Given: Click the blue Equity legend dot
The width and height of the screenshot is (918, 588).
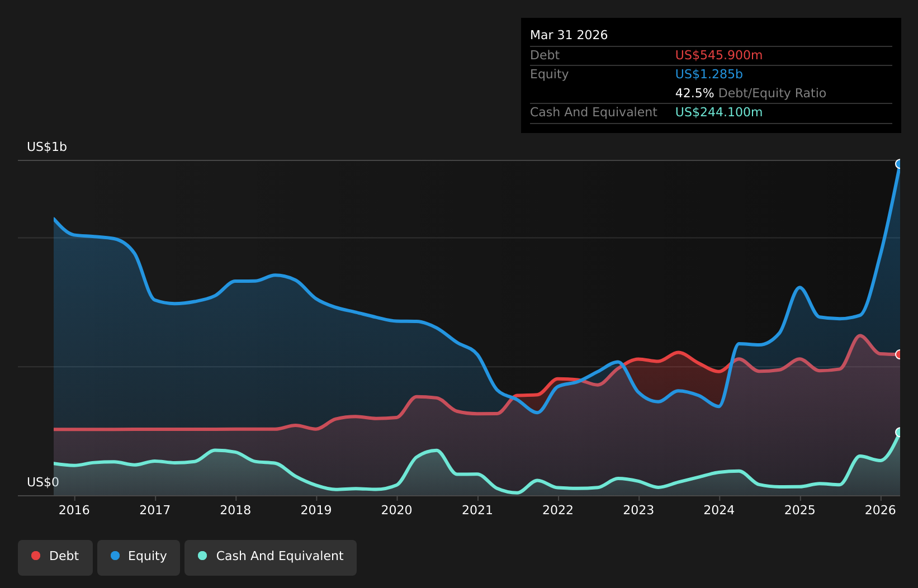Looking at the screenshot, I should click(x=115, y=556).
